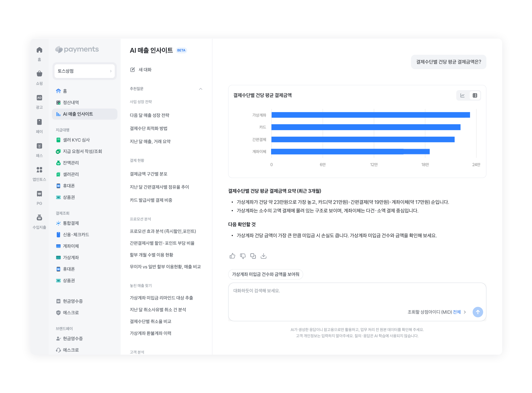Open 패스 in the left rail
Viewport: 532px width, 393px height.
(39, 150)
